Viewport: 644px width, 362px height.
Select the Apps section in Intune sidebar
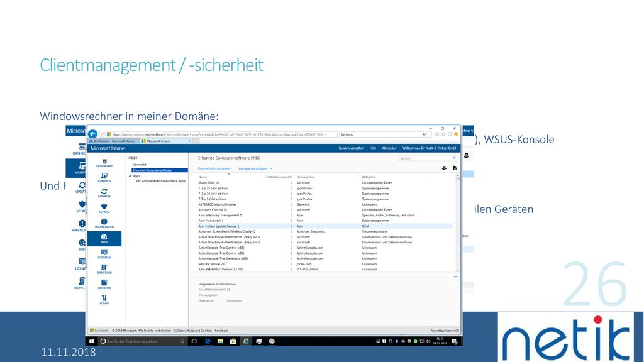[x=104, y=239]
